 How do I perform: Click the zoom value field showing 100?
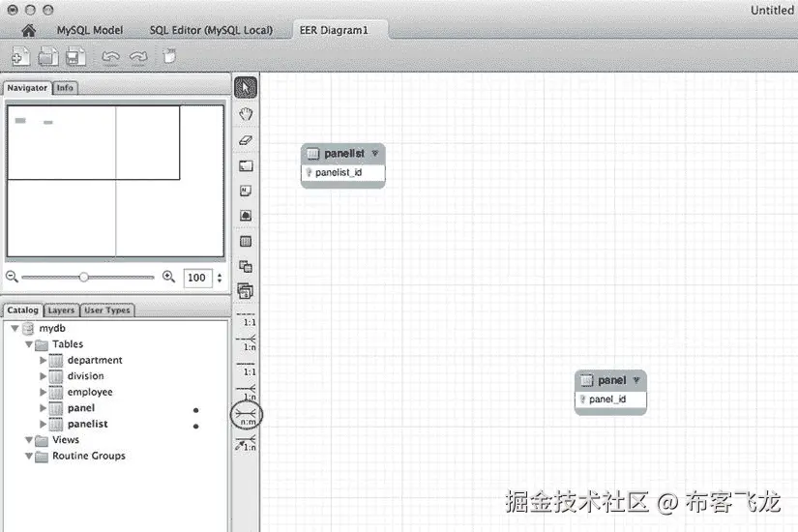coord(197,278)
